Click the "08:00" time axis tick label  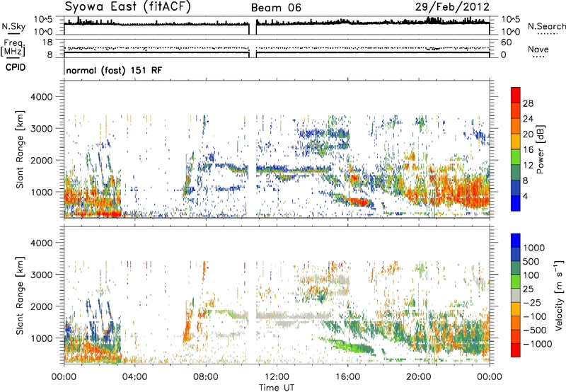206,377
